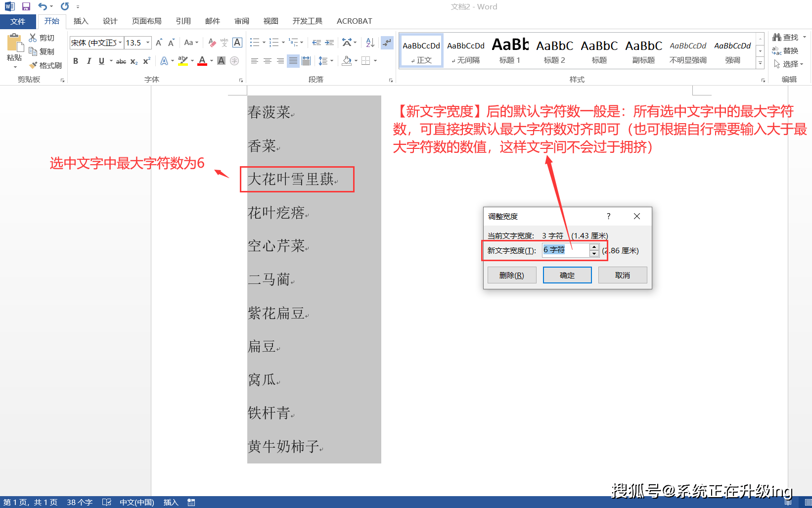
Task: Select the italic formatting icon
Action: coord(89,61)
